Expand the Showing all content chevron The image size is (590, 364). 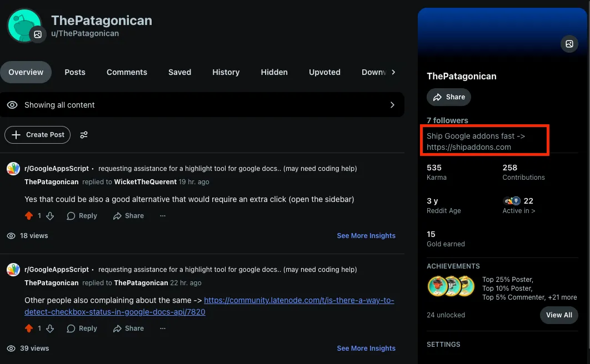point(392,105)
